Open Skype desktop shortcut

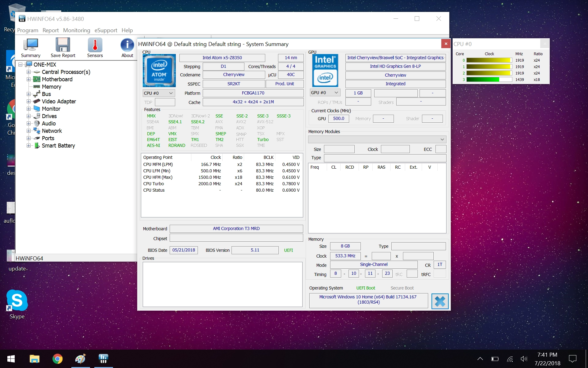click(17, 304)
